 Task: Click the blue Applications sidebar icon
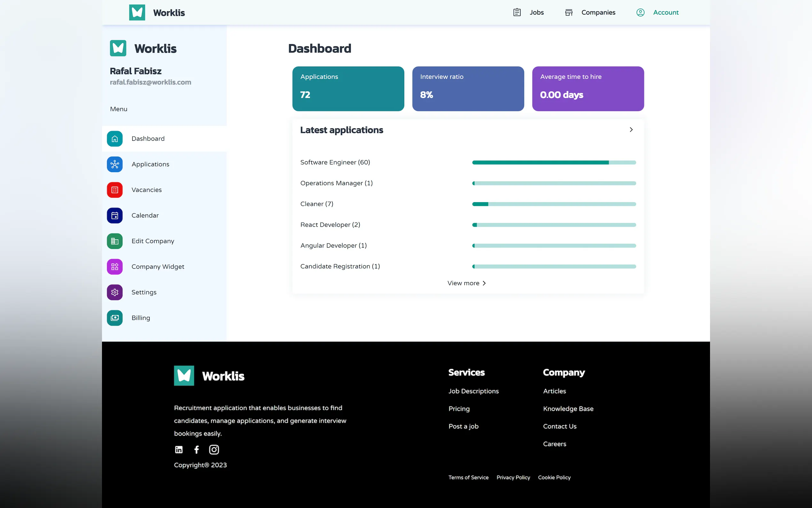click(114, 164)
